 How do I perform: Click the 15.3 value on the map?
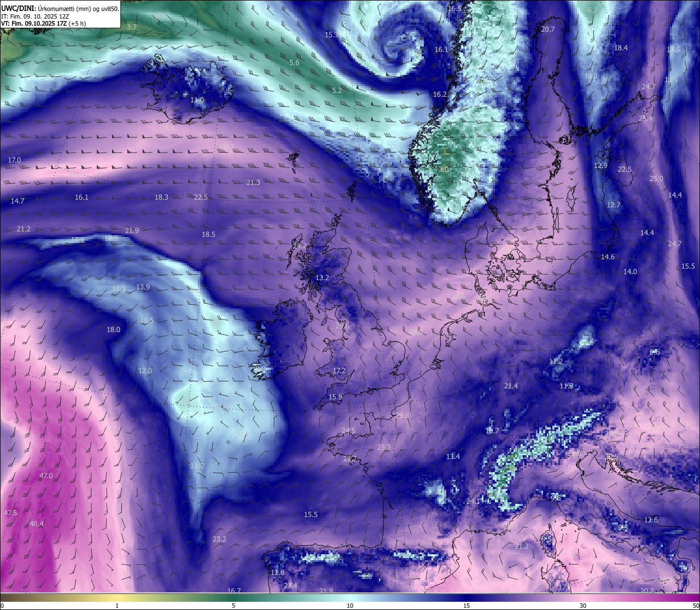(x=331, y=34)
